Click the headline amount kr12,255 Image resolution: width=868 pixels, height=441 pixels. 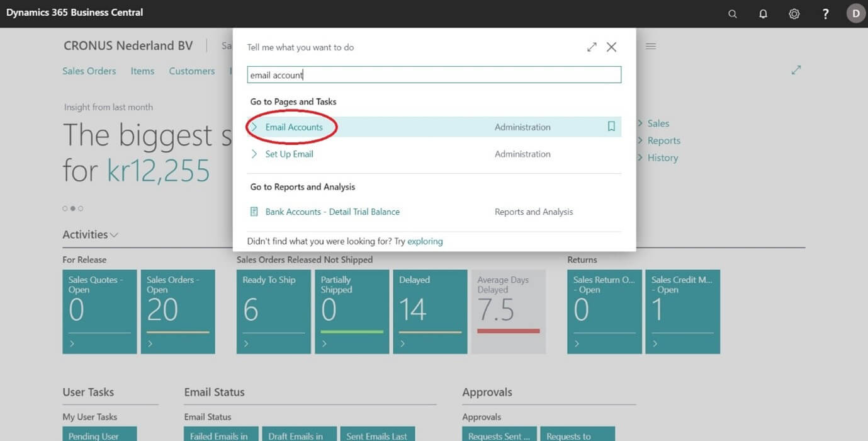158,170
